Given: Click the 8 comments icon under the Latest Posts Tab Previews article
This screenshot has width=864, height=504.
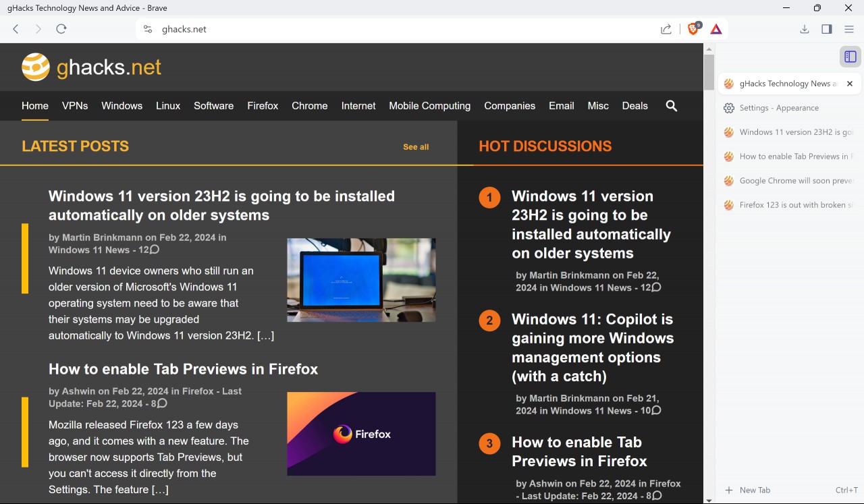Looking at the screenshot, I should (x=162, y=403).
